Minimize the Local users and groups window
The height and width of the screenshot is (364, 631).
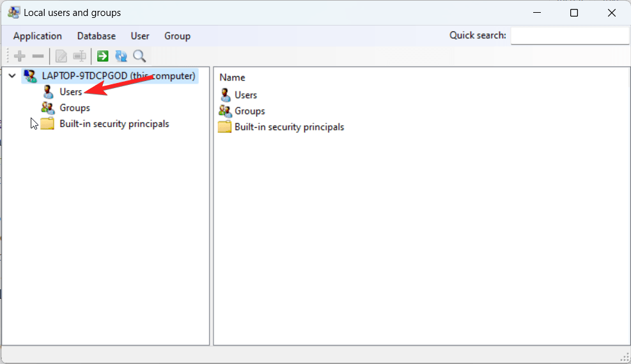pos(537,13)
